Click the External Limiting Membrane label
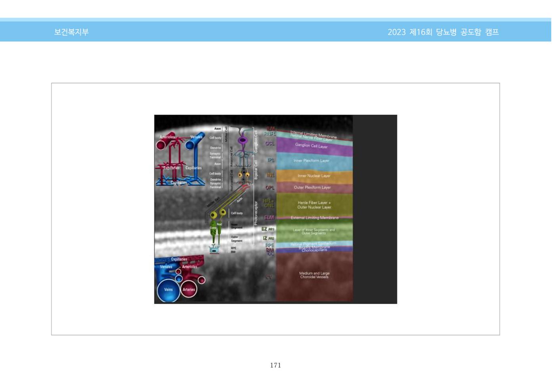Image resolution: width=555 pixels, height=392 pixels. click(x=314, y=218)
